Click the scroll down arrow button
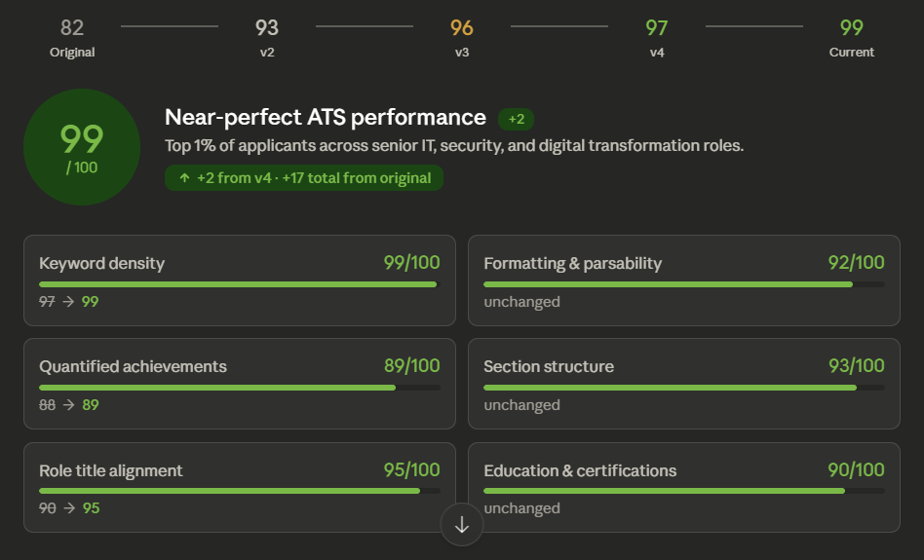This screenshot has width=924, height=560. coord(462,525)
